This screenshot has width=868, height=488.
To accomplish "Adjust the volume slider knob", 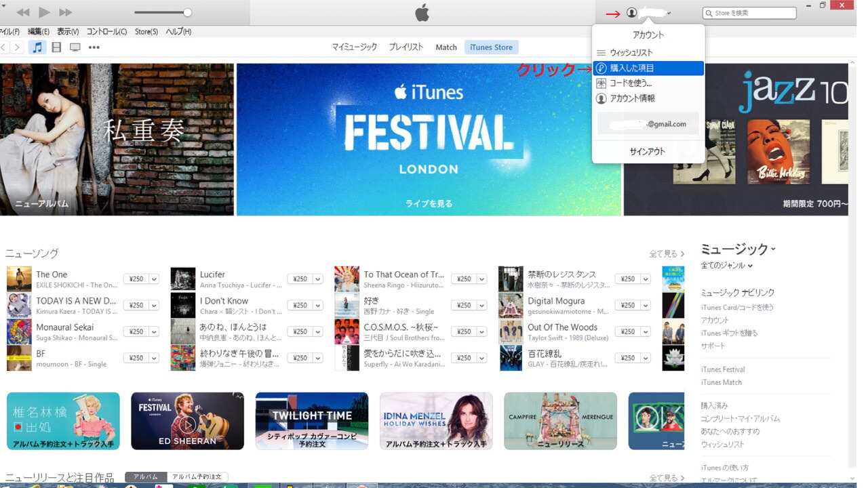I will pyautogui.click(x=188, y=12).
